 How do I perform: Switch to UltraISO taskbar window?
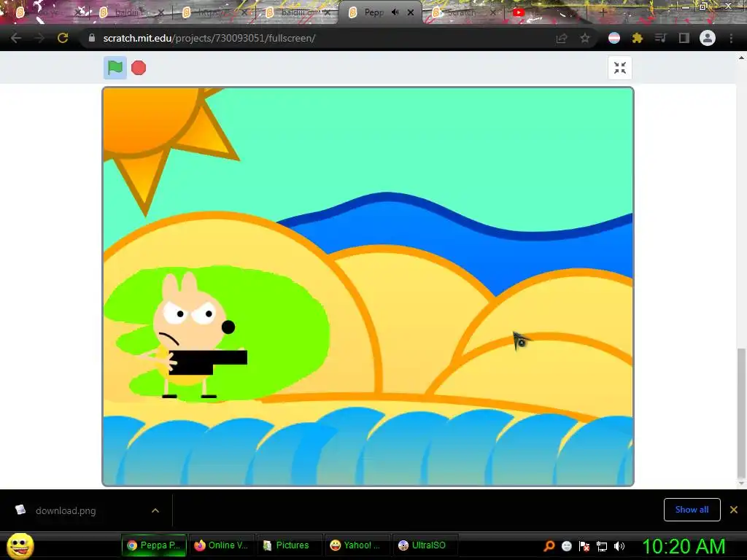click(426, 545)
